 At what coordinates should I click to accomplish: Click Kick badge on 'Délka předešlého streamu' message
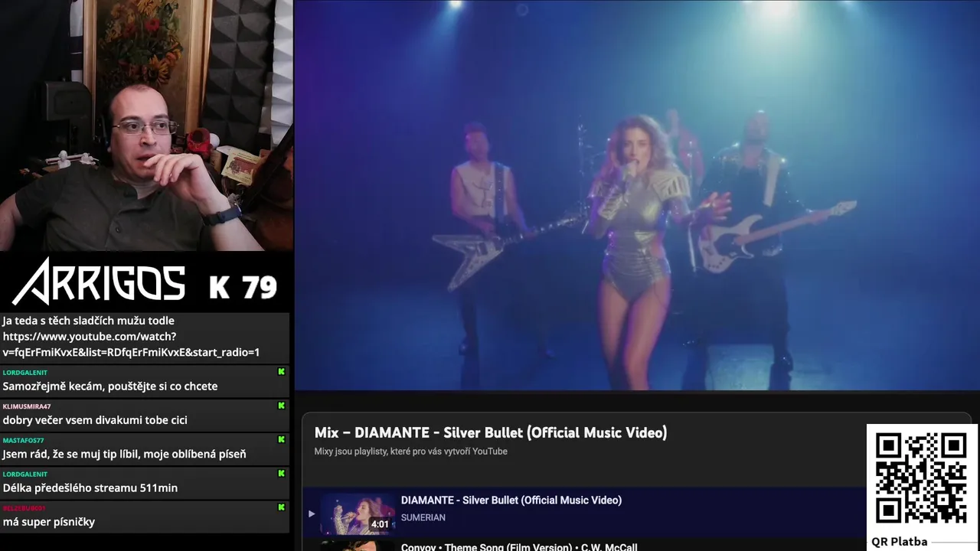pos(281,473)
